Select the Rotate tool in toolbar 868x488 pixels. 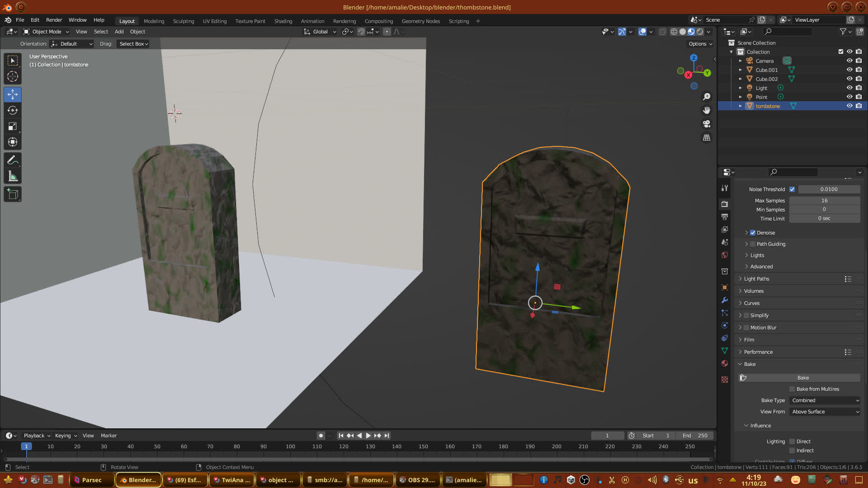[13, 111]
